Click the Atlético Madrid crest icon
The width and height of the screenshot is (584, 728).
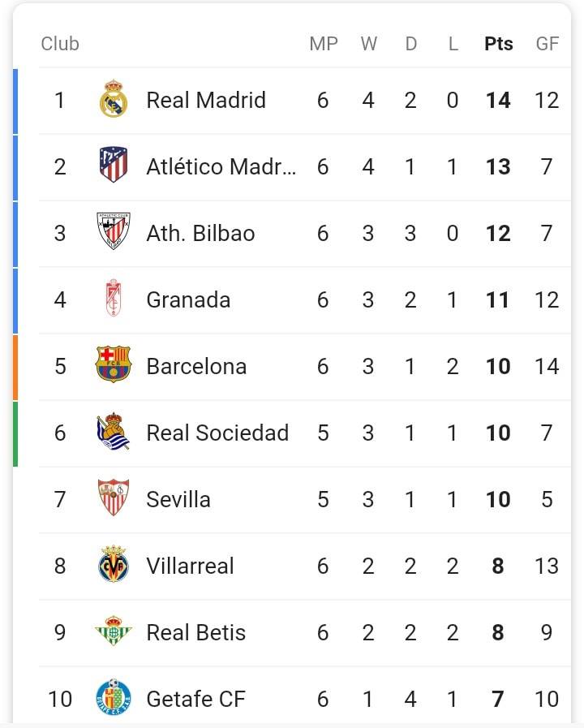[114, 165]
